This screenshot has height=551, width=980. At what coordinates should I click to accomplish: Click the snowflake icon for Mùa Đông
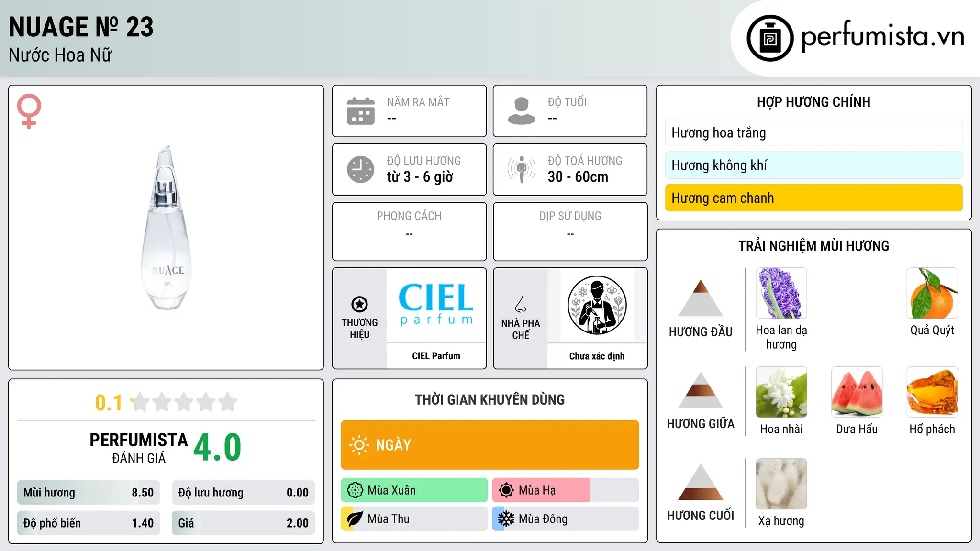(x=506, y=519)
